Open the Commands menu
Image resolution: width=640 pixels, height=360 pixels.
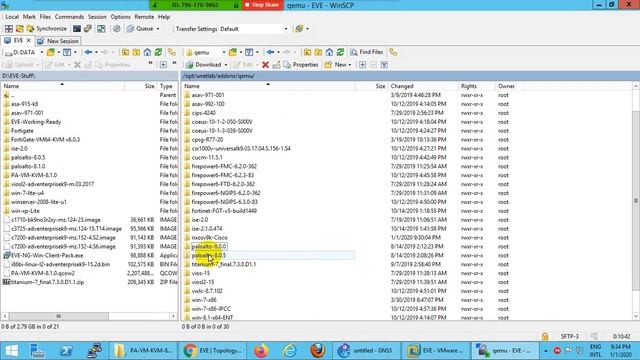click(69, 17)
